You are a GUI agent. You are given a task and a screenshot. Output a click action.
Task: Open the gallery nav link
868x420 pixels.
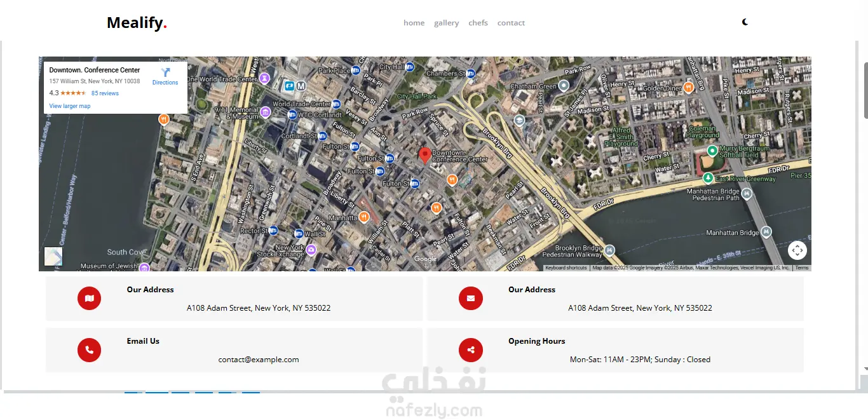click(x=446, y=23)
